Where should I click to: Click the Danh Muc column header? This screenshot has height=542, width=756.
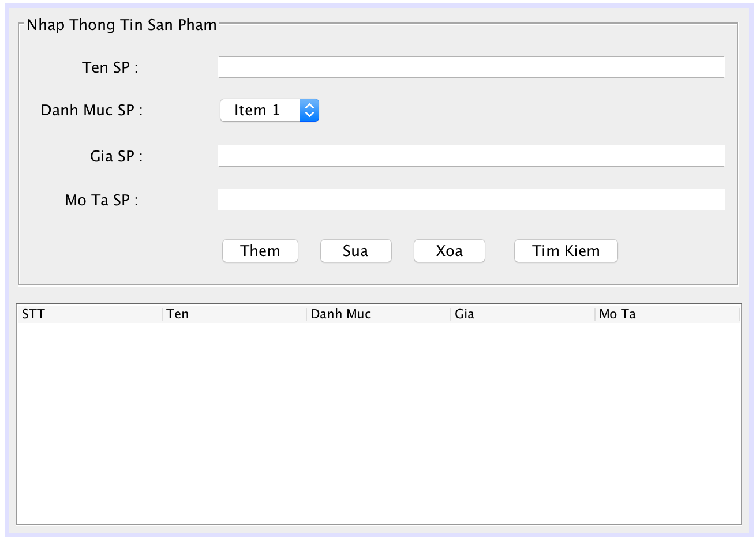click(x=378, y=314)
